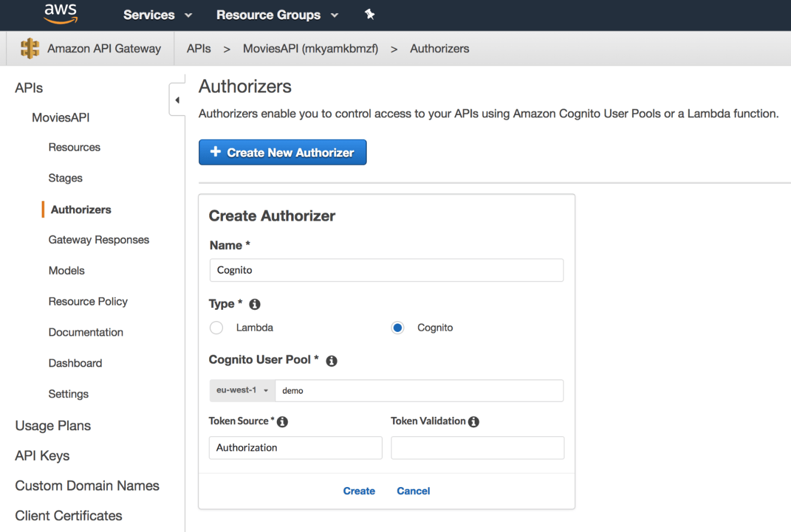Open the Resource Groups dropdown

[277, 15]
